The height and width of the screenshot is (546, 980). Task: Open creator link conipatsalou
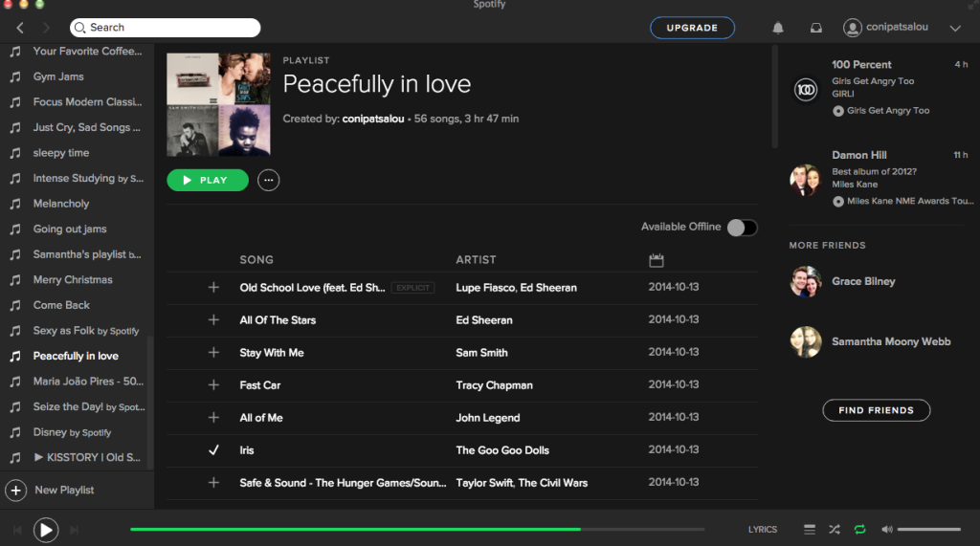(x=372, y=119)
